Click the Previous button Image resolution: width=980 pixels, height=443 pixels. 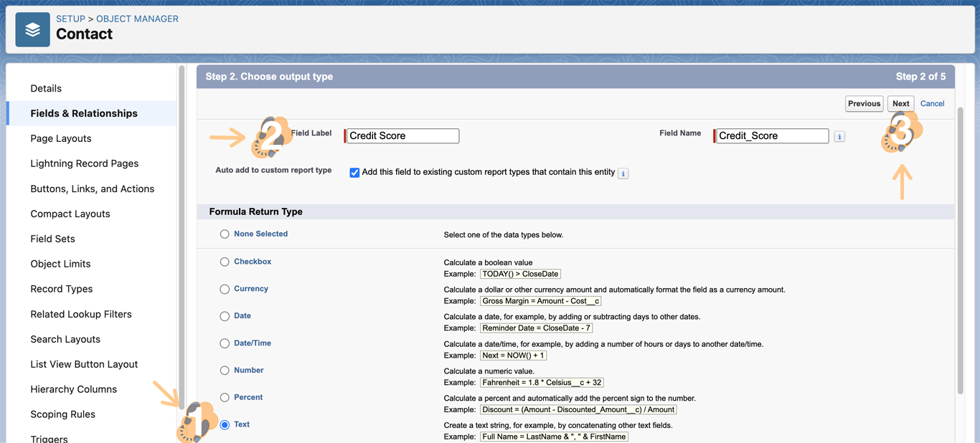864,104
